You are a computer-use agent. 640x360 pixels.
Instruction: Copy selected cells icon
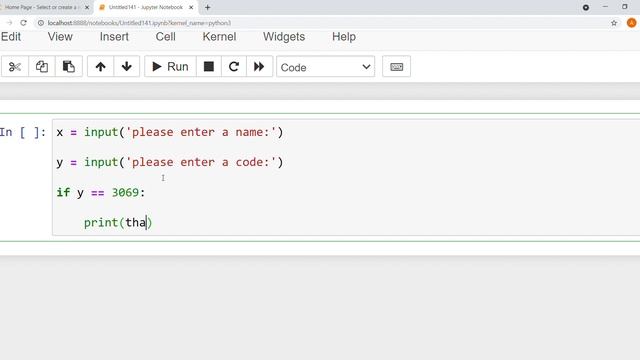coord(42,67)
